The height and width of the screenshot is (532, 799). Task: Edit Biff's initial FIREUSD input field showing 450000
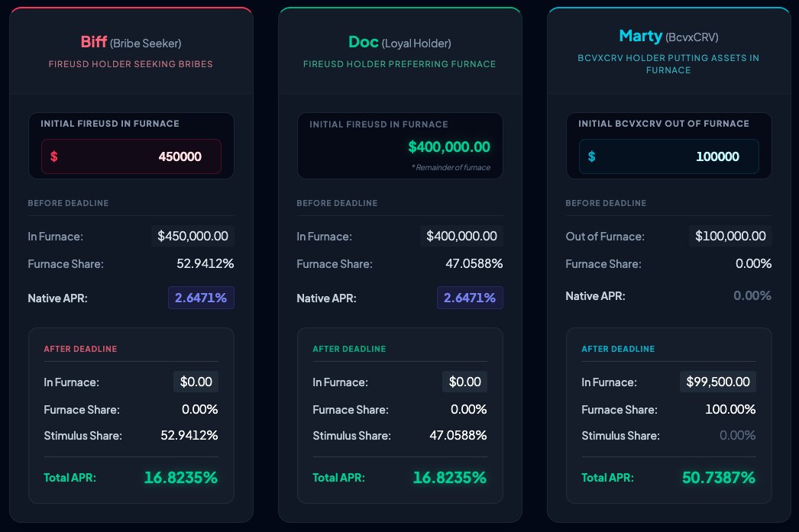(x=131, y=156)
